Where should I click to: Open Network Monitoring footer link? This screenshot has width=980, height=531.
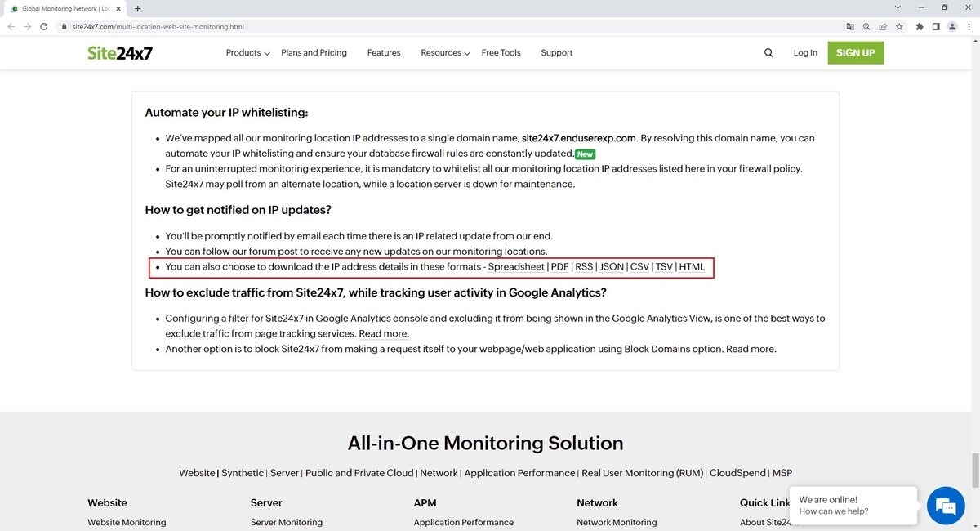[x=617, y=522]
